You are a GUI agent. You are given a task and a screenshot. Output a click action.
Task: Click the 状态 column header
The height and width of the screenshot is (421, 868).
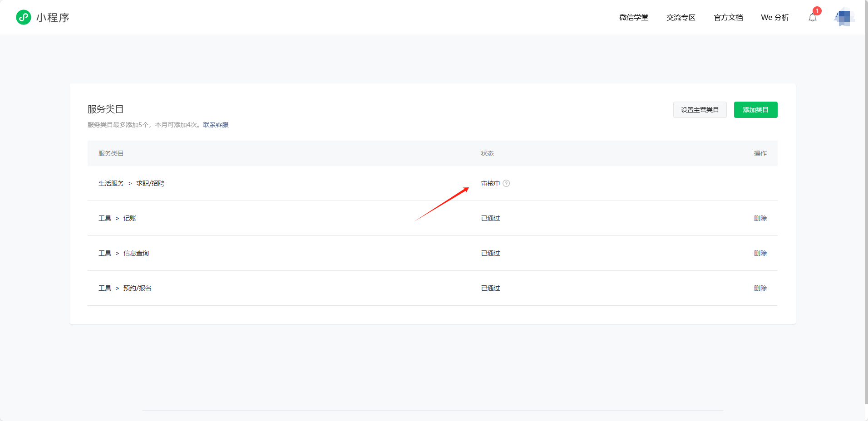(487, 153)
